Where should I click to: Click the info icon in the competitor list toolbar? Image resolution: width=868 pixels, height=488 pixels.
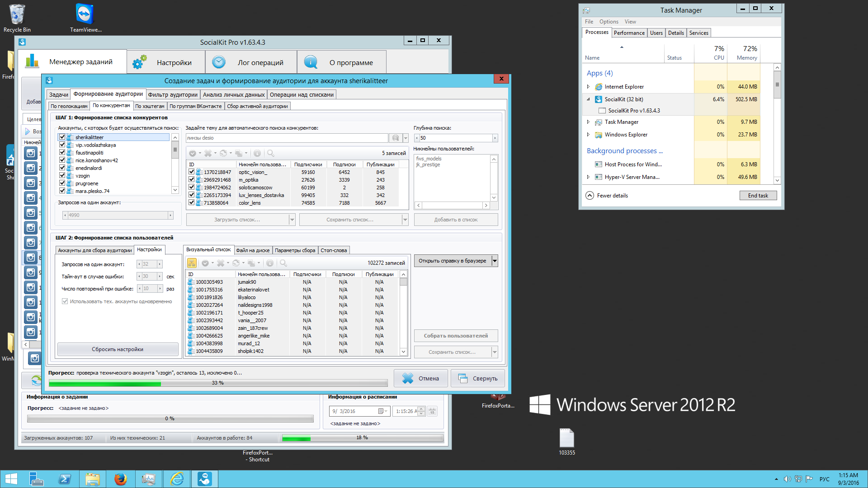(x=257, y=153)
